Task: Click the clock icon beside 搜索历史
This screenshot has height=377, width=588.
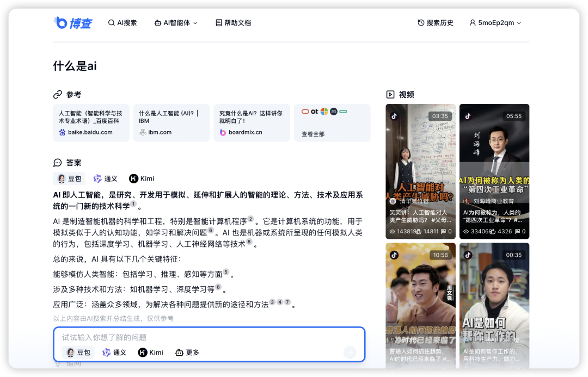Action: [420, 22]
